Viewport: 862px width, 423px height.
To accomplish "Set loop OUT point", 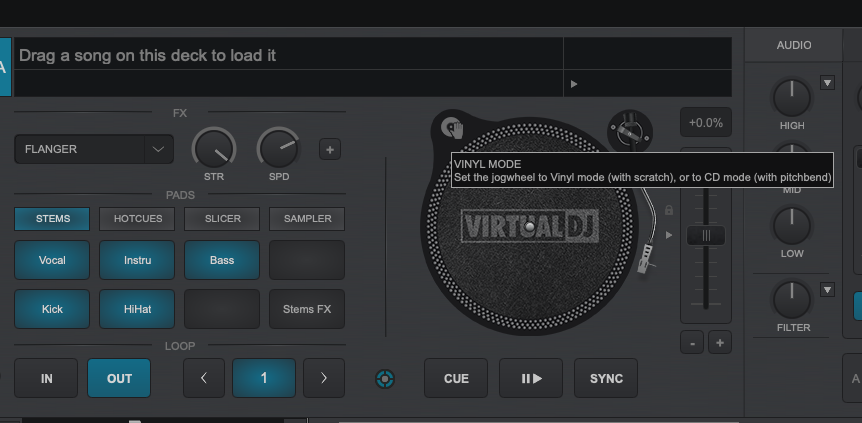I will point(119,378).
